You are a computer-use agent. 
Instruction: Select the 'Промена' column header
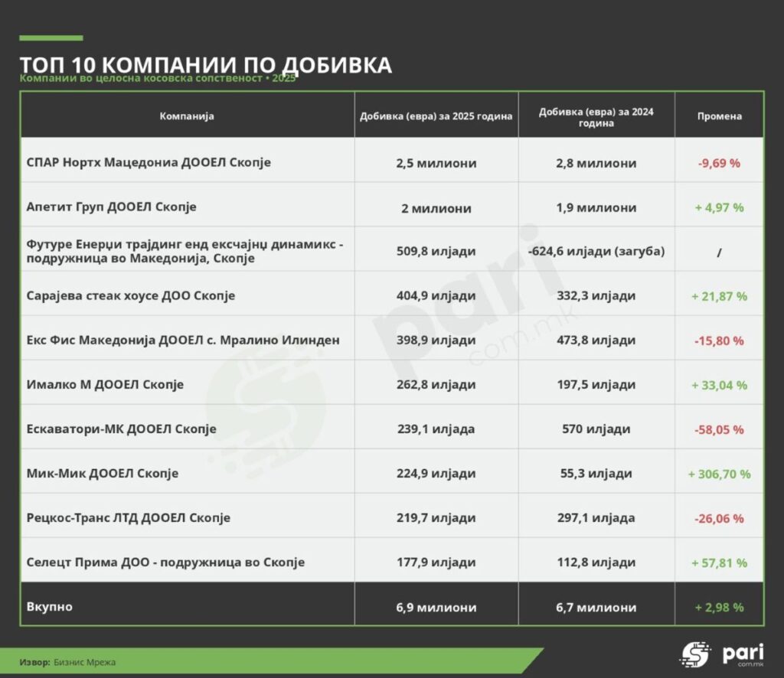720,116
